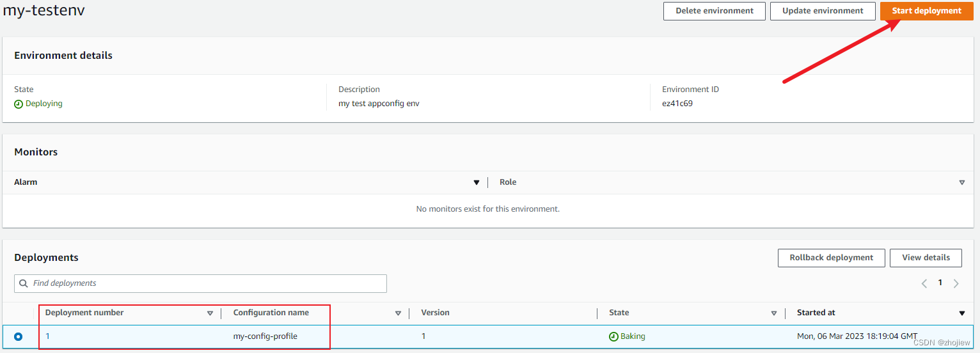
Task: Sort deployments by State column arrow
Action: tap(774, 313)
